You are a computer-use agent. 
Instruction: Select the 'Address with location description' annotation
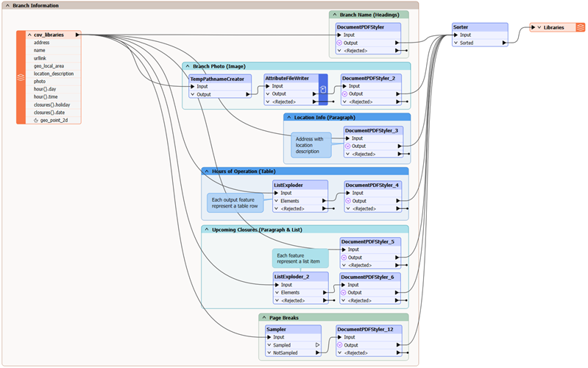coord(310,145)
